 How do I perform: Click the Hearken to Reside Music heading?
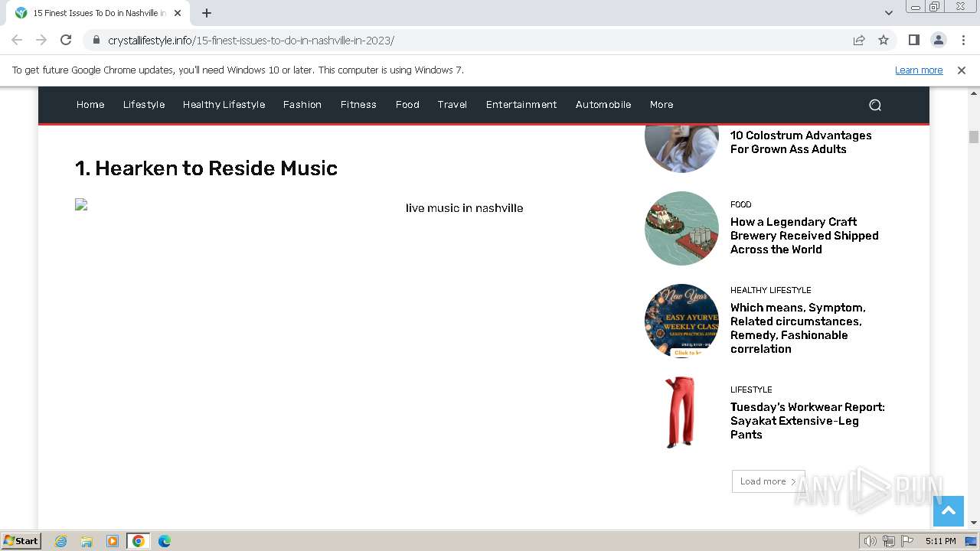[206, 168]
